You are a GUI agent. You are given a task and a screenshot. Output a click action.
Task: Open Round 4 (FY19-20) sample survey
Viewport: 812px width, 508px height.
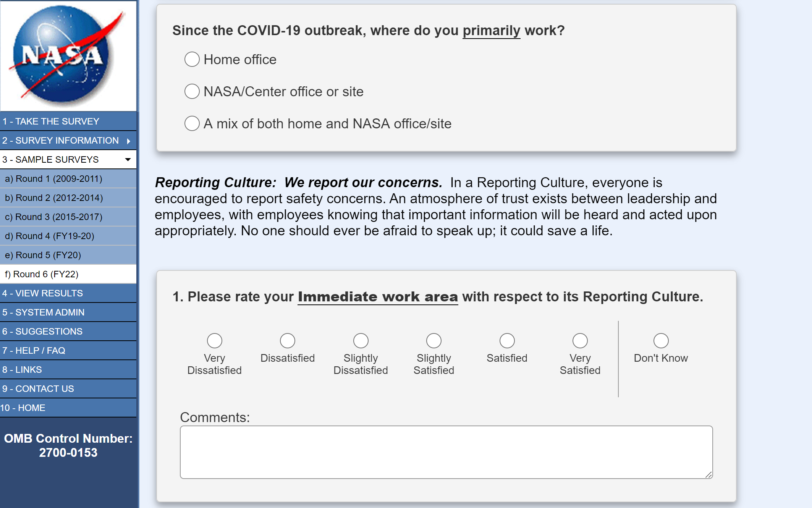click(50, 236)
